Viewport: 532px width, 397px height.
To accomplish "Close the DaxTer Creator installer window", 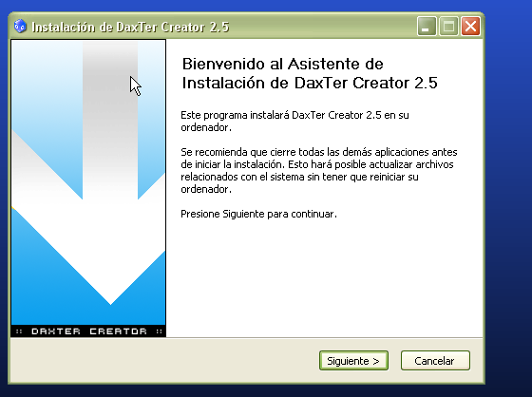I will click(470, 27).
